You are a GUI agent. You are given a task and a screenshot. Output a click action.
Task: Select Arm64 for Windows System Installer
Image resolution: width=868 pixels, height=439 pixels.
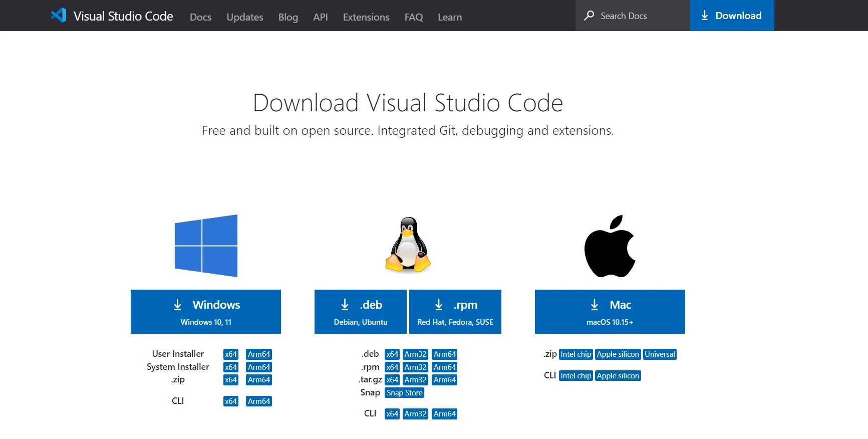[x=259, y=367]
